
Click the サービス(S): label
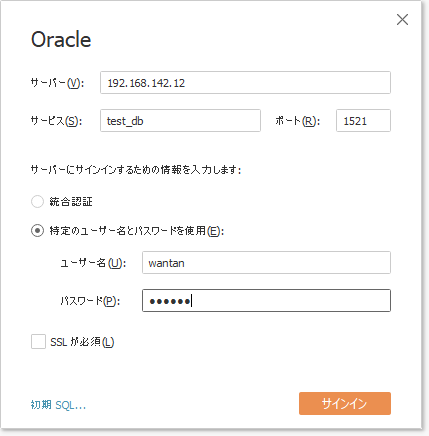[x=56, y=121]
